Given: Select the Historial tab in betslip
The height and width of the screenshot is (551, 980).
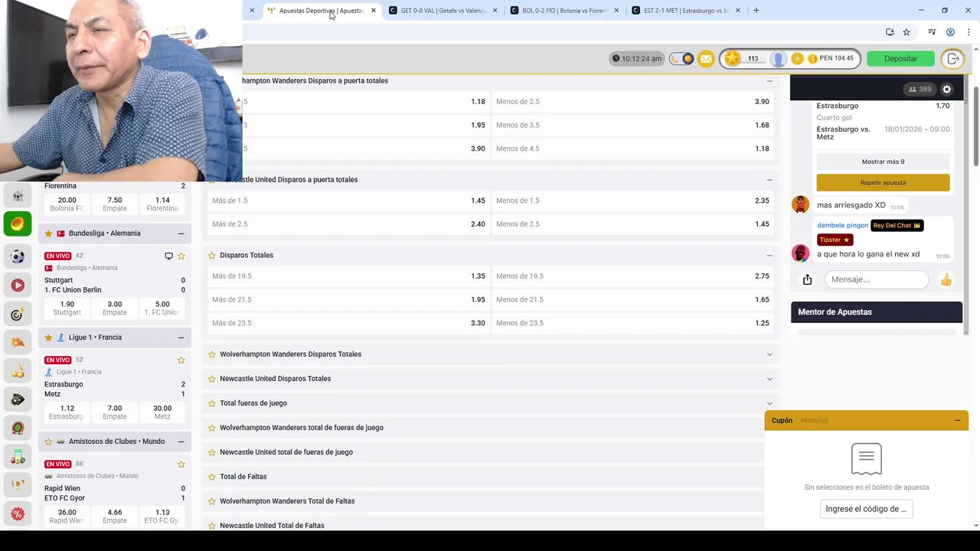Looking at the screenshot, I should pyautogui.click(x=814, y=420).
